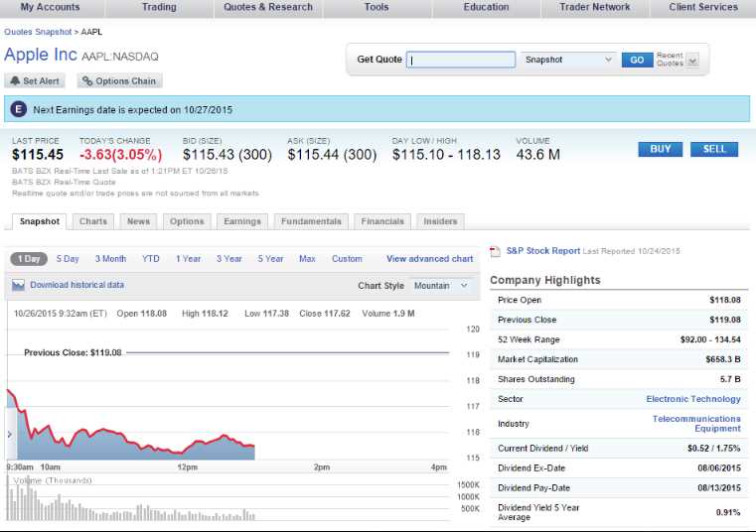Viewport: 756px width, 532px height.
Task: Switch to the News tab
Action: pyautogui.click(x=138, y=221)
